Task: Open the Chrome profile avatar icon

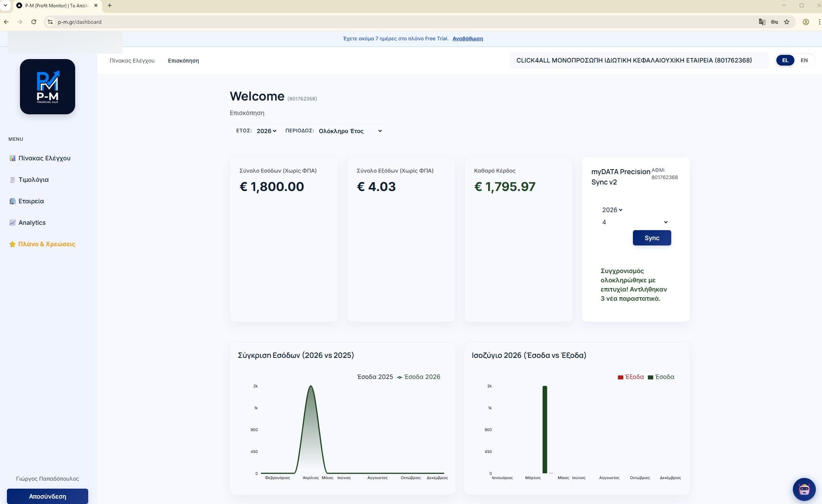Action: 806,22
